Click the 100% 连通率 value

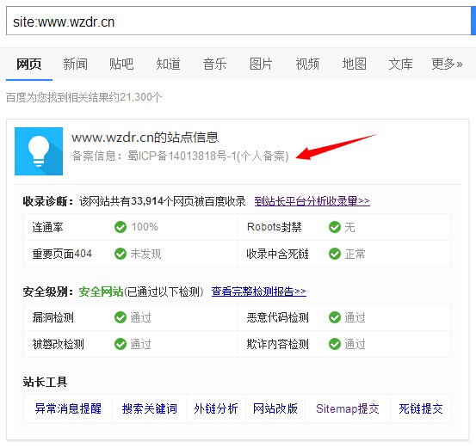(145, 227)
